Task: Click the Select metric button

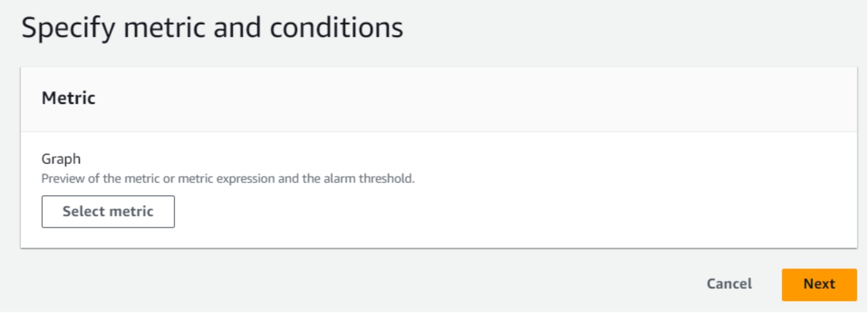Action: pos(108,212)
